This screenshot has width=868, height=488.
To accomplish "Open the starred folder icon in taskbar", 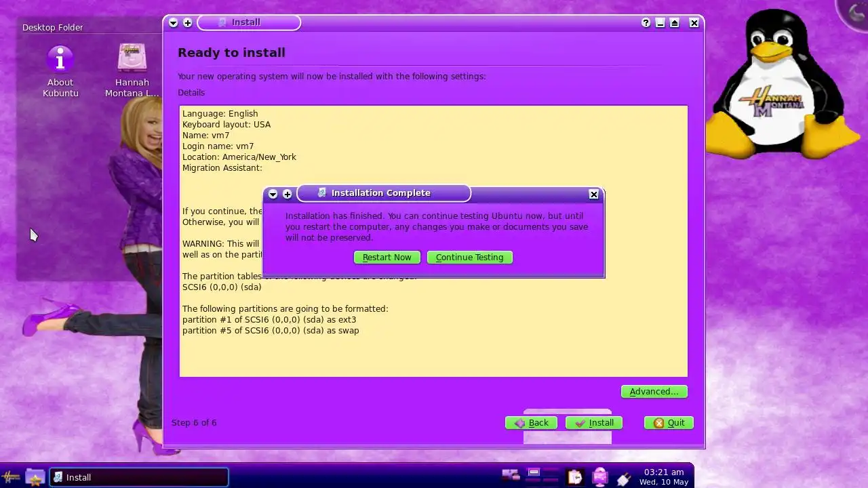I will [35, 477].
